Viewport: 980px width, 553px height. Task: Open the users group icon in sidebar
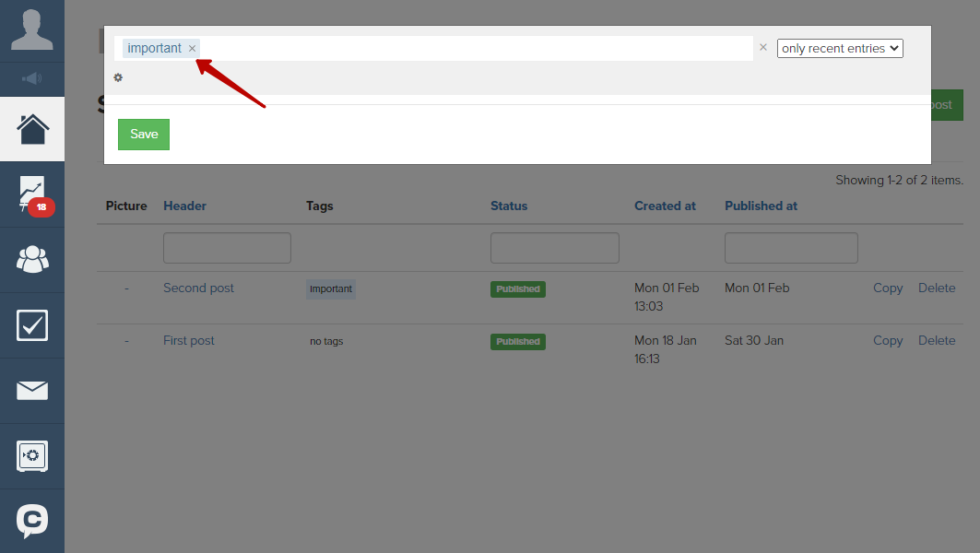click(32, 260)
